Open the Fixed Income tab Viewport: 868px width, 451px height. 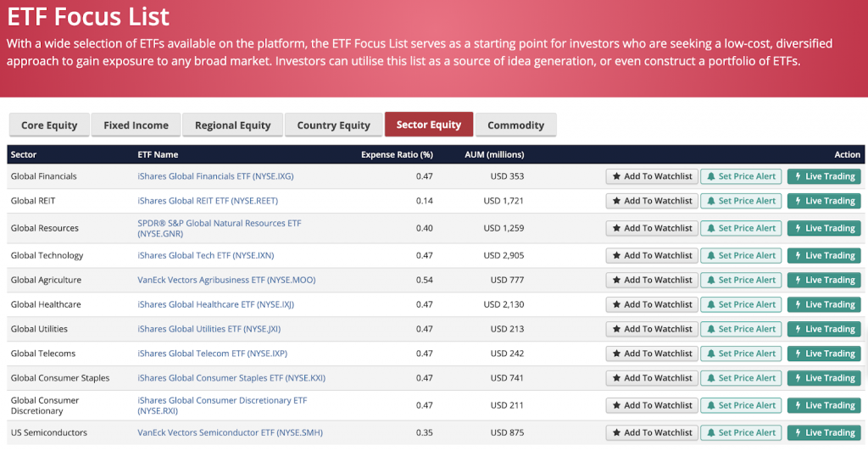tap(136, 125)
